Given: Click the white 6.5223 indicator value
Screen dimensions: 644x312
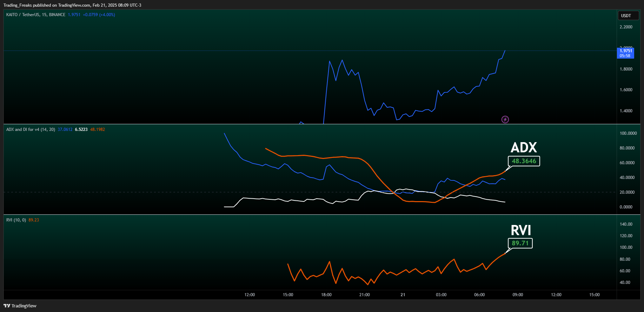Looking at the screenshot, I should point(81,130).
